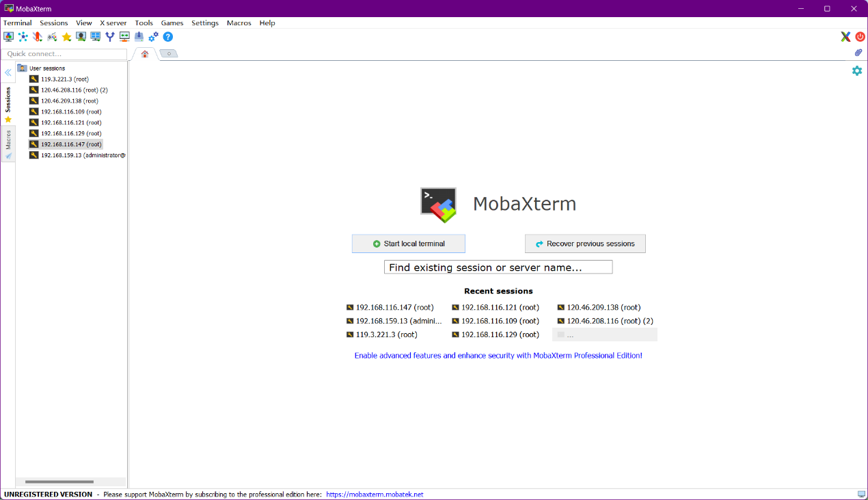Screen dimensions: 868x500
Task: Click the Split terminals toolbar icon
Action: (95, 36)
